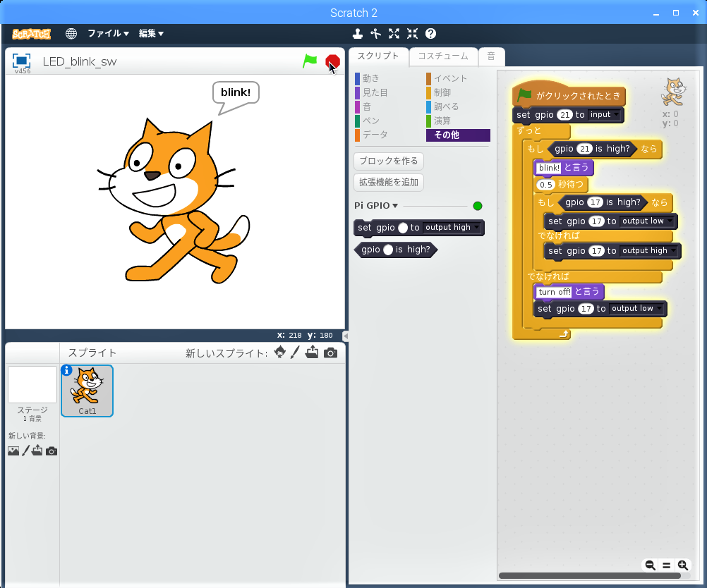This screenshot has height=588, width=707.
Task: Open the 編集 menu
Action: pyautogui.click(x=151, y=33)
